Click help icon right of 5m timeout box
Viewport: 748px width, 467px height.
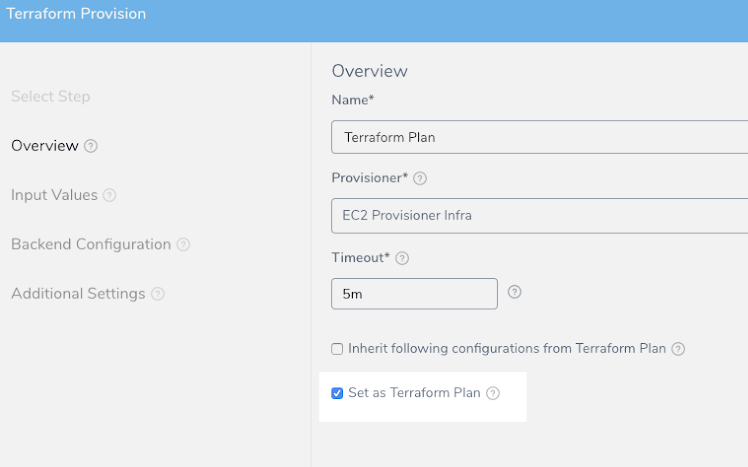[x=514, y=291]
